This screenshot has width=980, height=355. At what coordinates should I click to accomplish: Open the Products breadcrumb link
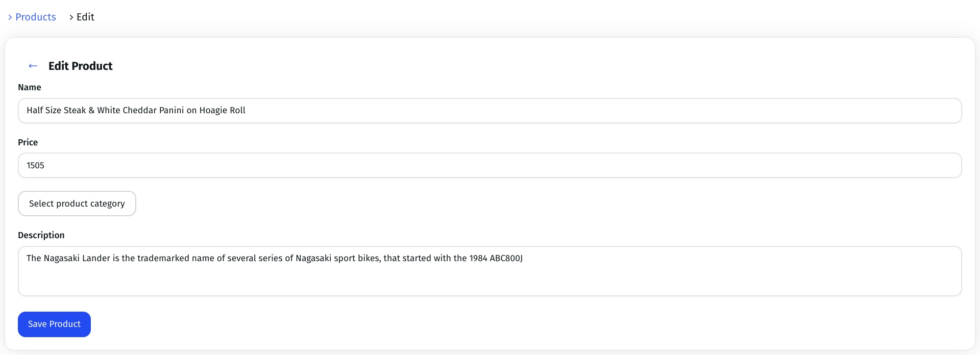click(36, 17)
